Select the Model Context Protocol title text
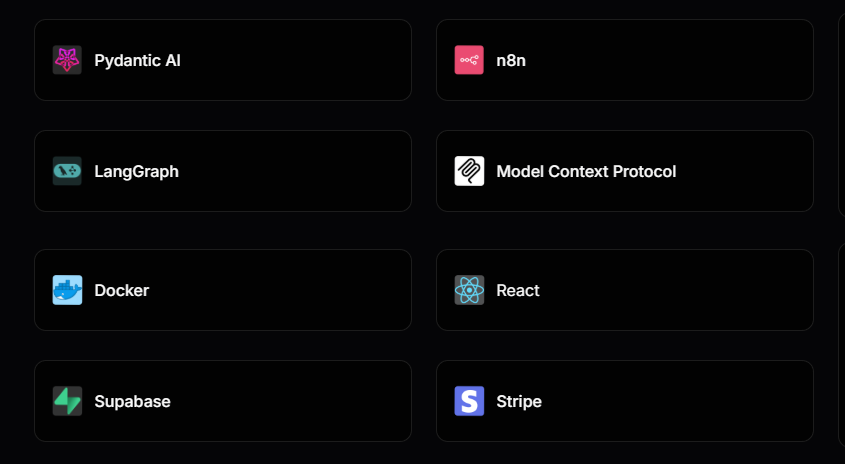Image resolution: width=845 pixels, height=464 pixels. click(586, 171)
